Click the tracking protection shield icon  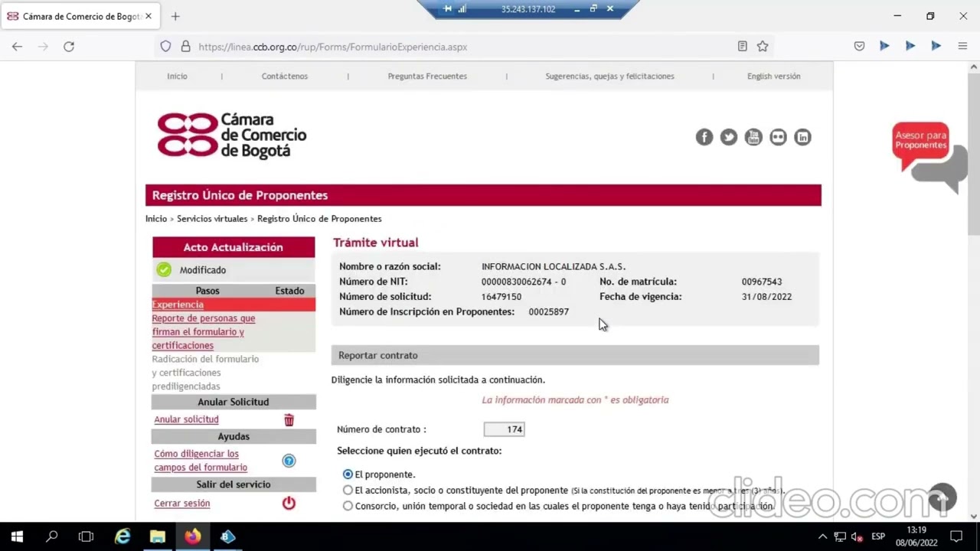tap(165, 47)
